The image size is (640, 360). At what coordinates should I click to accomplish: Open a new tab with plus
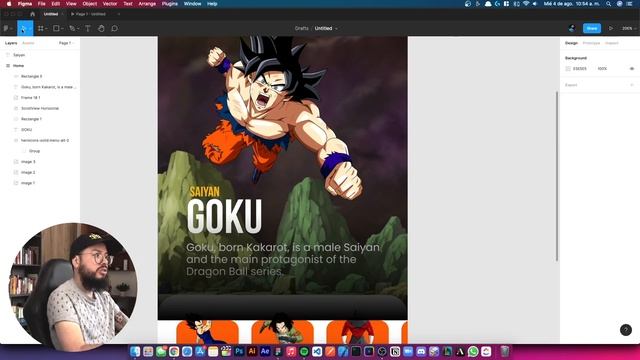(119, 14)
